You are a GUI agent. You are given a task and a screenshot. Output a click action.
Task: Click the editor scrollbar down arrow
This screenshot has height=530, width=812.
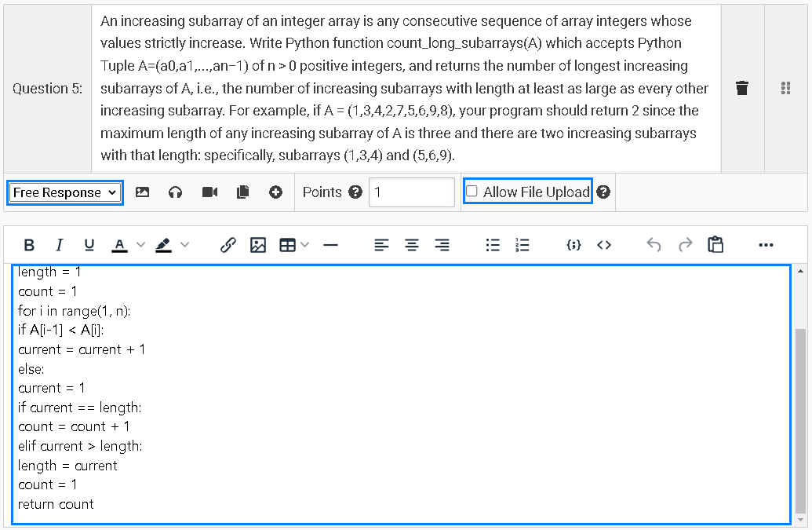(800, 519)
